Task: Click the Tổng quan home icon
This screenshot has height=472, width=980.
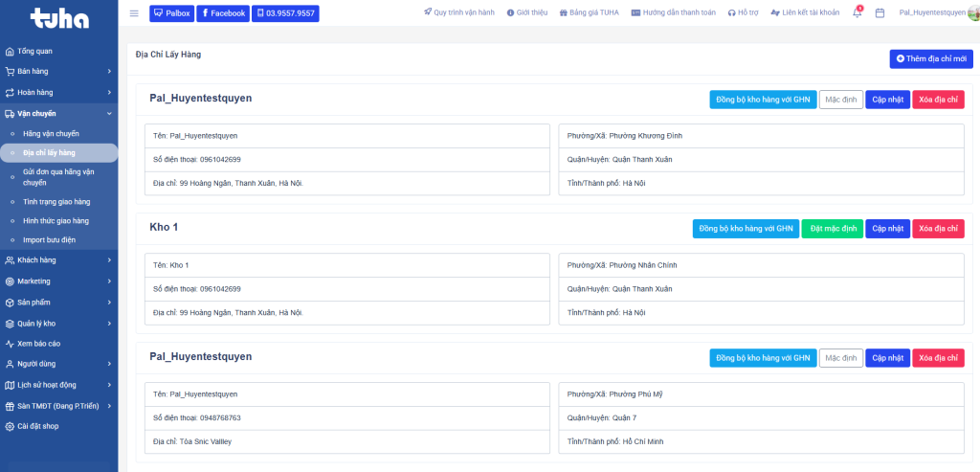Action: pos(10,51)
